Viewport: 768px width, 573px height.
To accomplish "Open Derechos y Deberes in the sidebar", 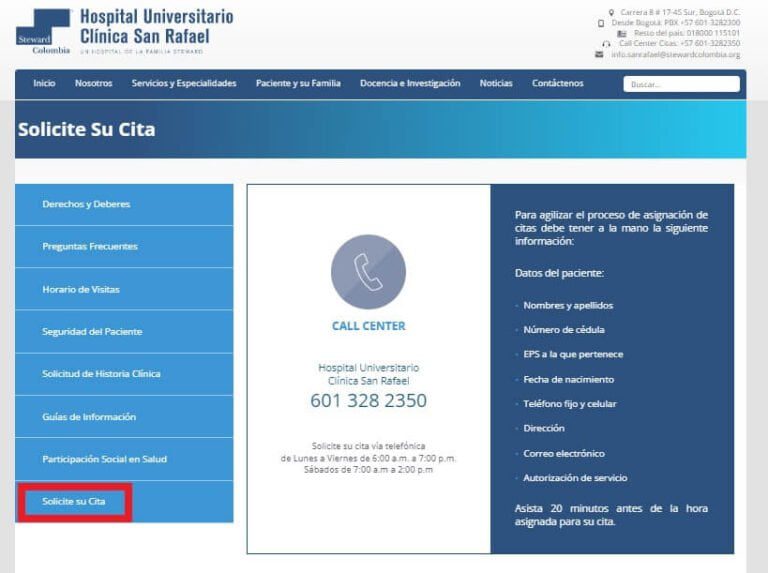I will tap(124, 204).
